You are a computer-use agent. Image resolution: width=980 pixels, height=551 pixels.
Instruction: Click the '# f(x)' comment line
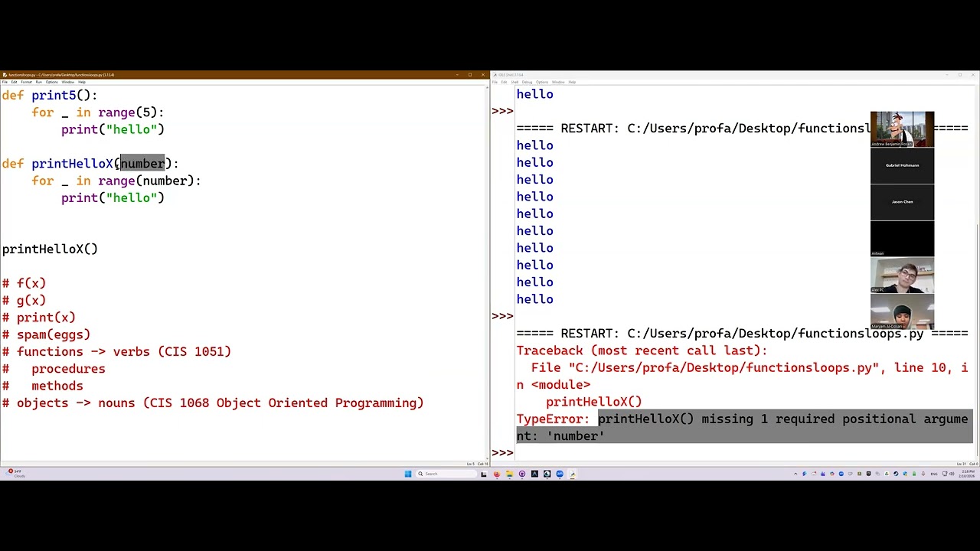pos(24,284)
